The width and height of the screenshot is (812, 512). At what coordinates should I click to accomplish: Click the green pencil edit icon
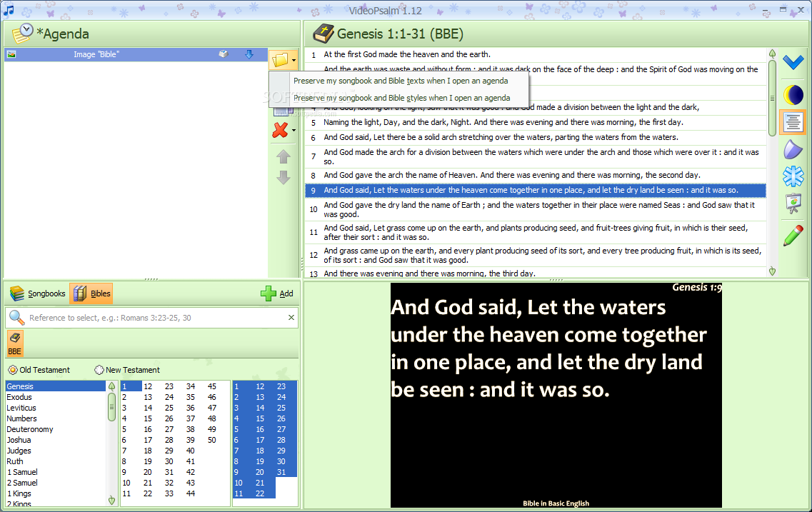click(793, 236)
